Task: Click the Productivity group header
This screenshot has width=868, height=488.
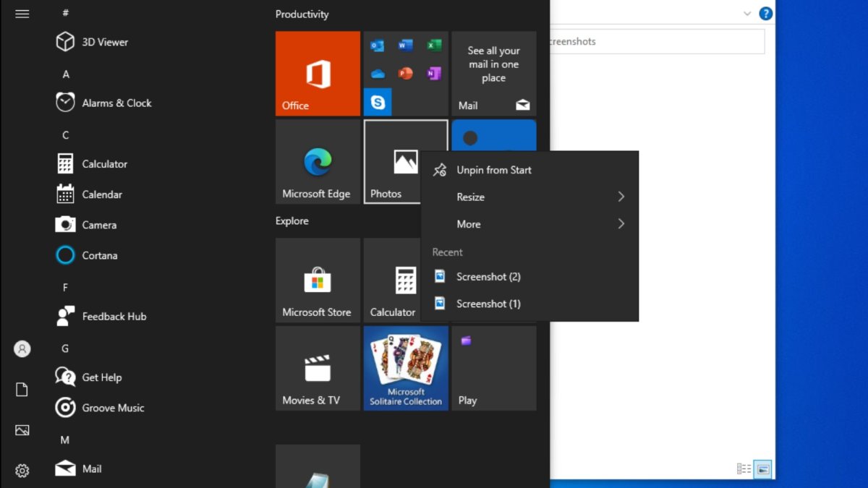Action: click(x=302, y=14)
